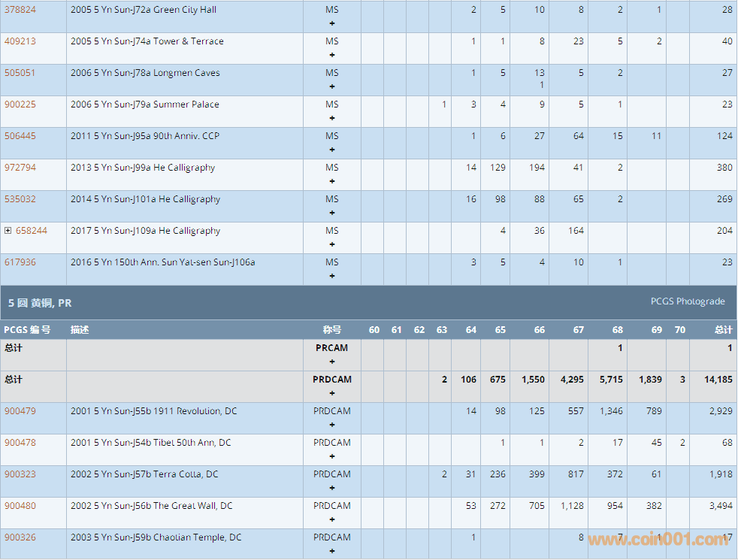Click plus icon under MS for 150th Ann. Sun Yat-sen
The image size is (738, 560).
coord(332,276)
